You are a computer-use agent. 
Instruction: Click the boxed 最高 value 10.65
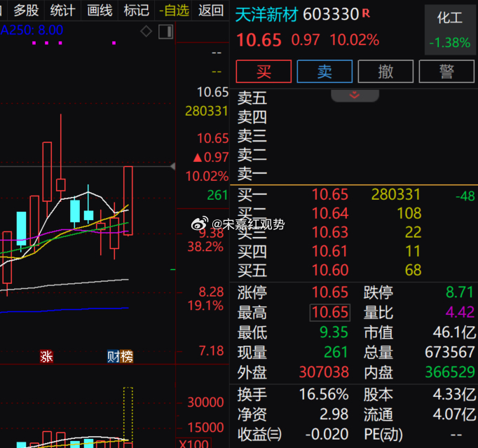[x=330, y=313]
